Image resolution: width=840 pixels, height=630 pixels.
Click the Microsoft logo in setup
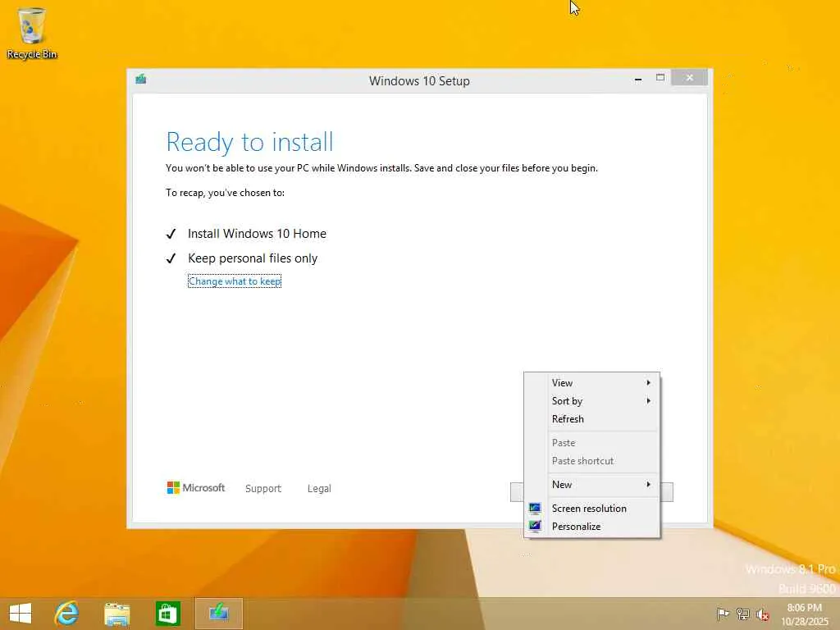click(x=195, y=487)
